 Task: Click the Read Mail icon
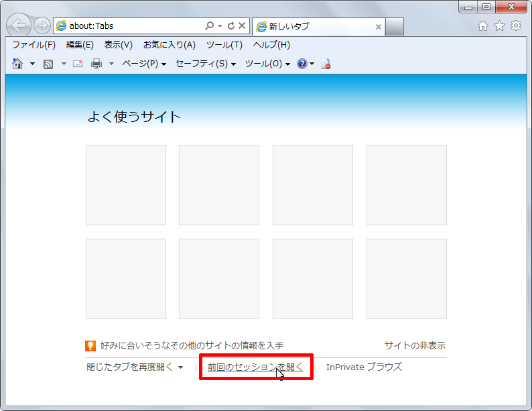tap(78, 64)
